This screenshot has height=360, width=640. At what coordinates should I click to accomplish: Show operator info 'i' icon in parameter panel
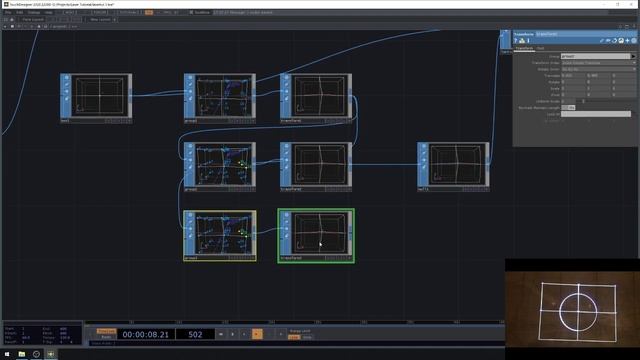pyautogui.click(x=528, y=40)
